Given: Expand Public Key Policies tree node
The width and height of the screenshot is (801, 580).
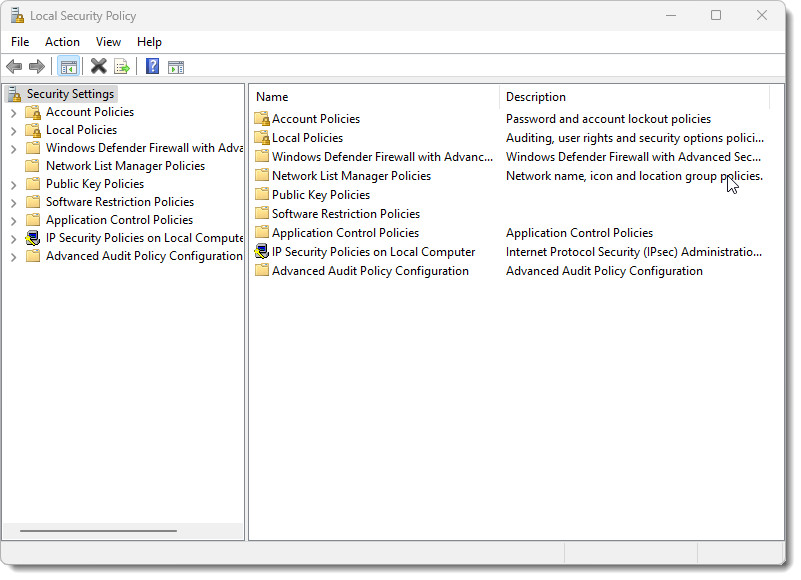Looking at the screenshot, I should [13, 185].
